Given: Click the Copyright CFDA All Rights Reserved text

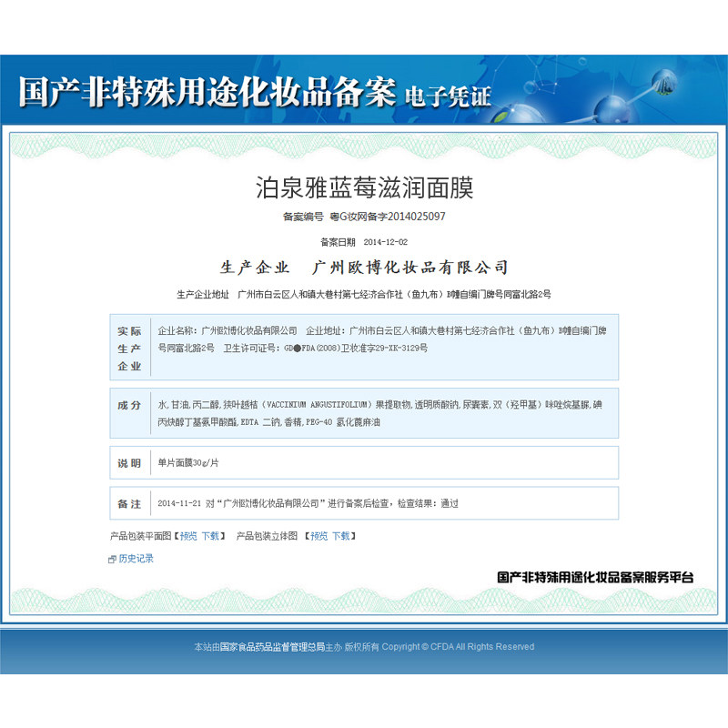Looking at the screenshot, I should pos(458,647).
